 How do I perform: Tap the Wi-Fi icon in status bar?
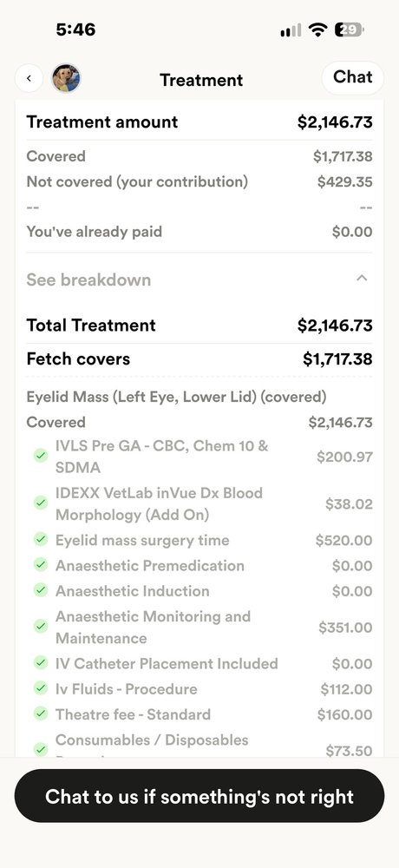coord(317,30)
